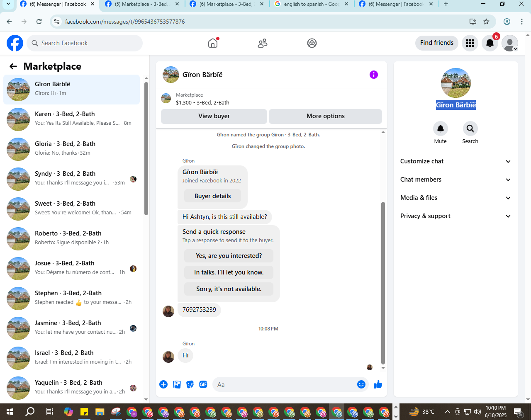Open the purple conversation information icon
Image resolution: width=531 pixels, height=420 pixels.
[x=374, y=75]
